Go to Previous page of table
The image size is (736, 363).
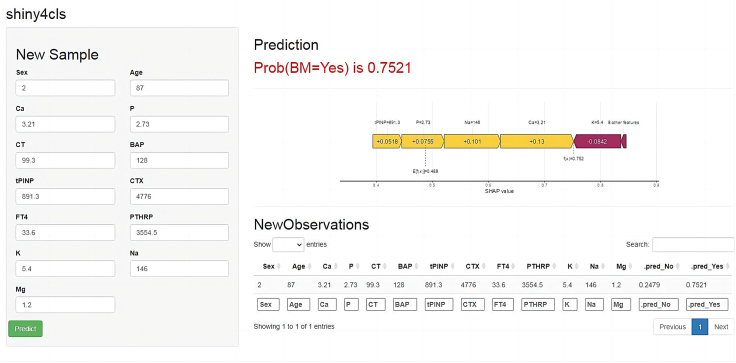(673, 327)
